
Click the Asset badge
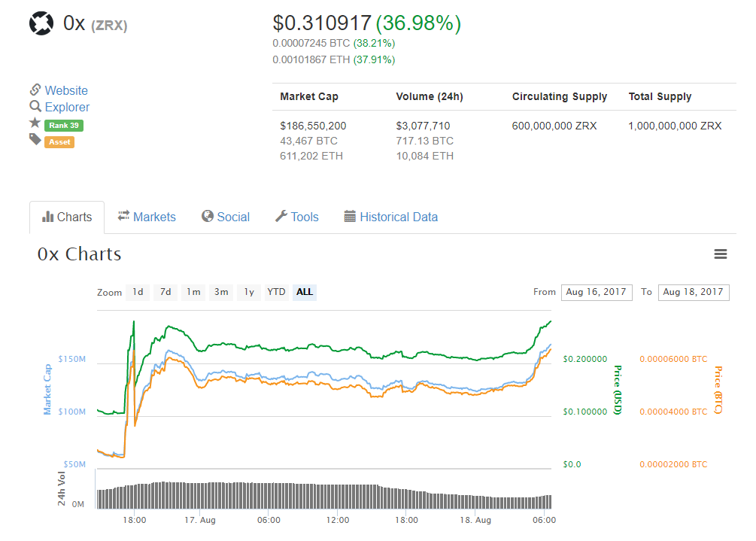[x=59, y=141]
